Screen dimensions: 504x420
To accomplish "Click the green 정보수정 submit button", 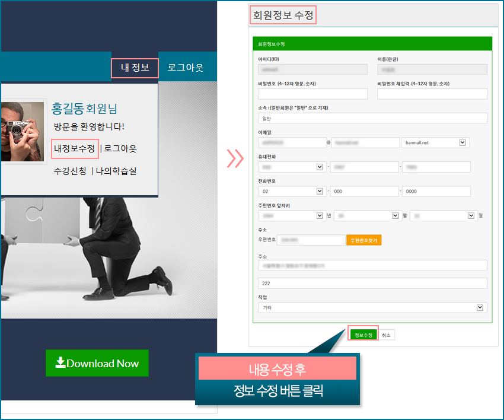I will pyautogui.click(x=363, y=335).
